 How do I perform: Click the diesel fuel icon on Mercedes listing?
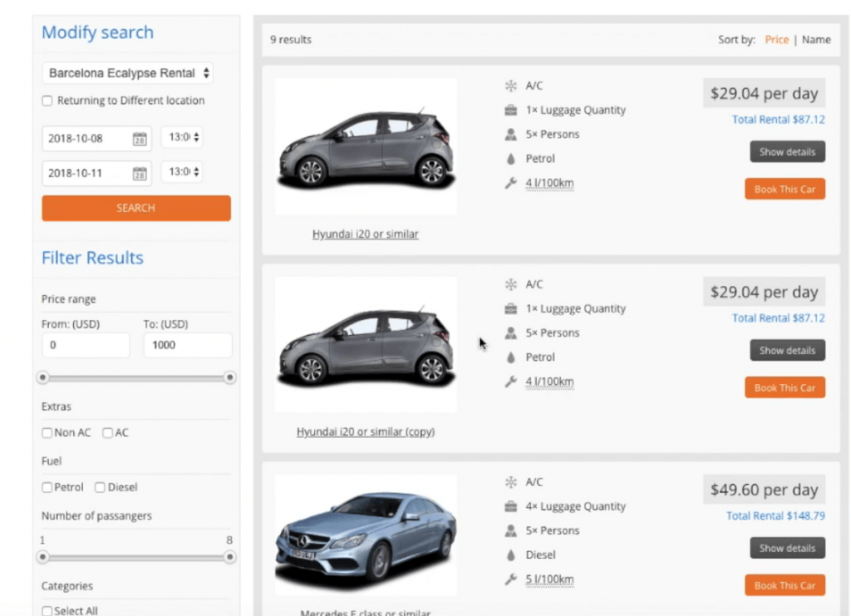(510, 554)
